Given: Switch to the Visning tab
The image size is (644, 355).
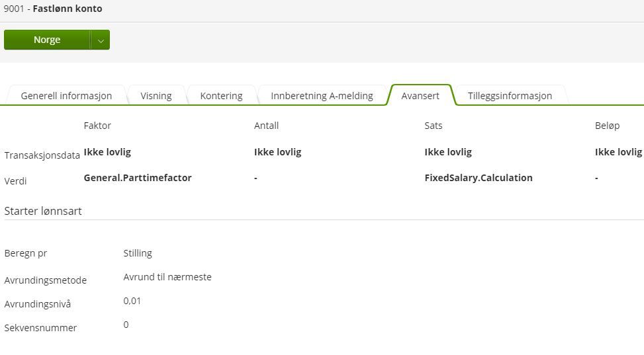Looking at the screenshot, I should click(156, 96).
